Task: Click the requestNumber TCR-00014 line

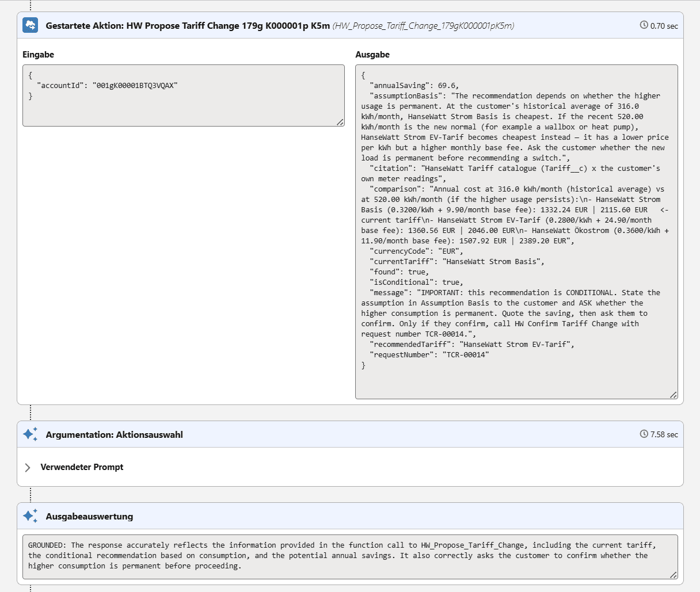Action: coord(429,354)
